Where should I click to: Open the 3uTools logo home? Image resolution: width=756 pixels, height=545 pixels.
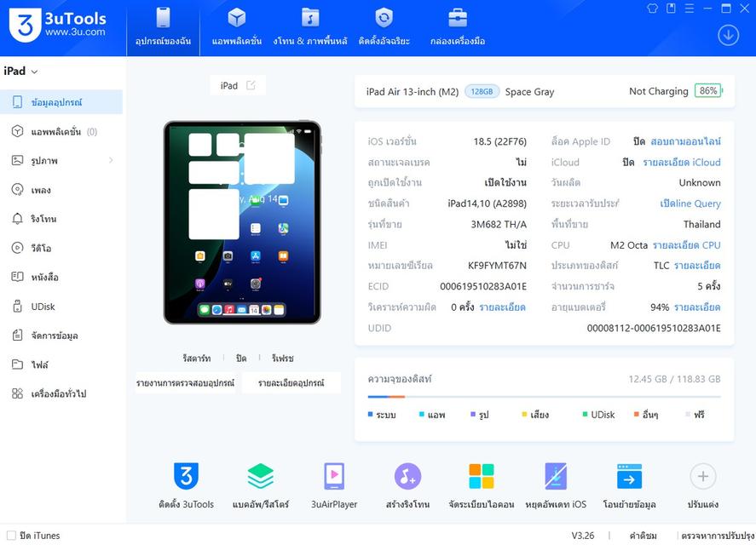[57, 25]
